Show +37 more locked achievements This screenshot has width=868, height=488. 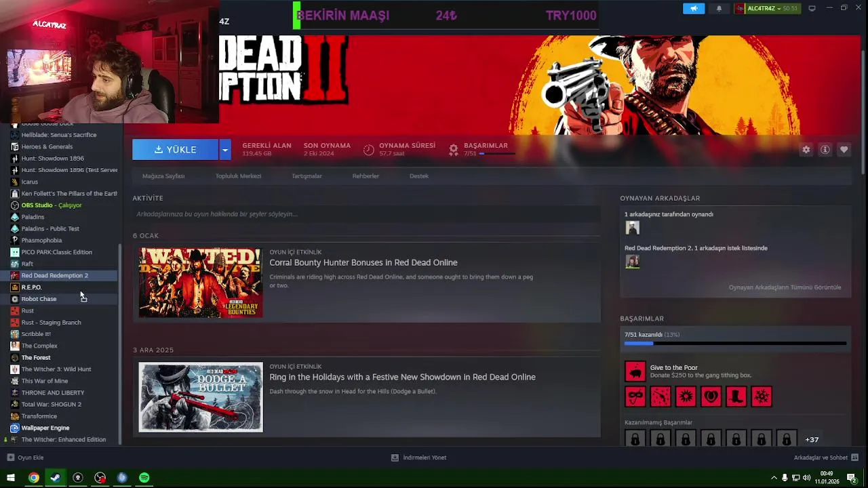[x=812, y=440]
